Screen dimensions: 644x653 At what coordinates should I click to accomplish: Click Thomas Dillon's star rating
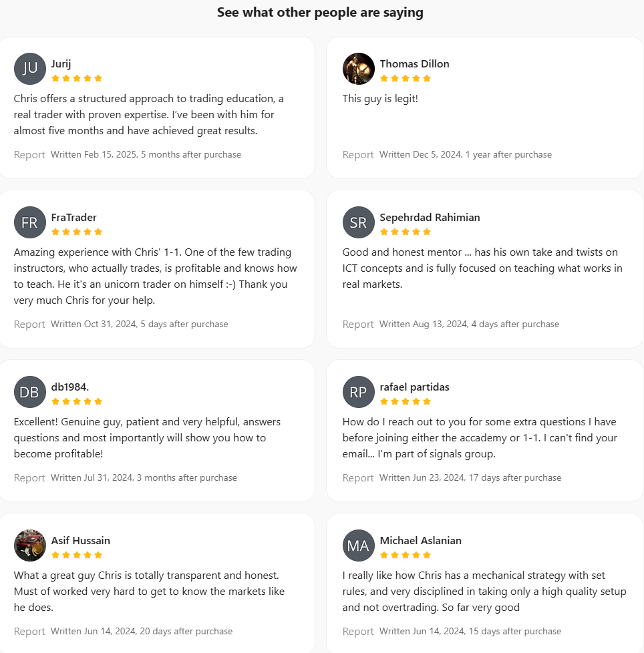(406, 78)
